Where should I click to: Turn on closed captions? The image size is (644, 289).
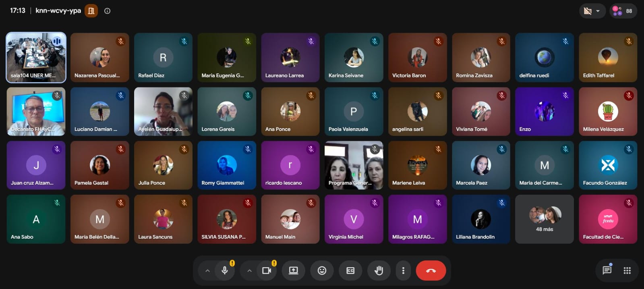tap(350, 270)
